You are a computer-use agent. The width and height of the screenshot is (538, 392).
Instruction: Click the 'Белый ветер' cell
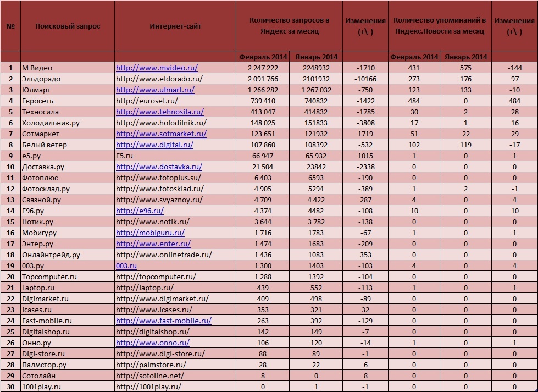click(68, 145)
